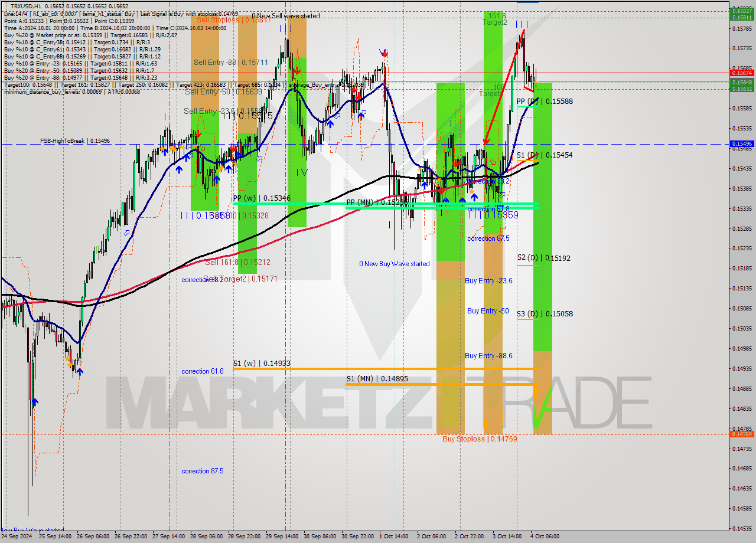Click the 'S1 (MN) | 0.14895' support label
This screenshot has width=756, height=543.
tap(377, 379)
